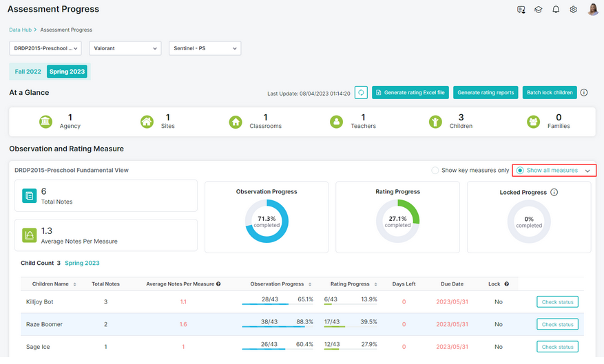Image resolution: width=604 pixels, height=364 pixels.
Task: Click the Average Notes Per Measure help icon
Action: pos(218,284)
